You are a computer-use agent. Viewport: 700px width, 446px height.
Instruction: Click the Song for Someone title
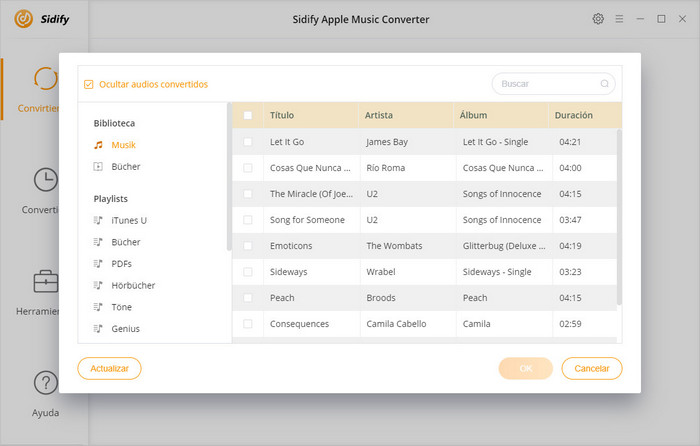click(307, 220)
